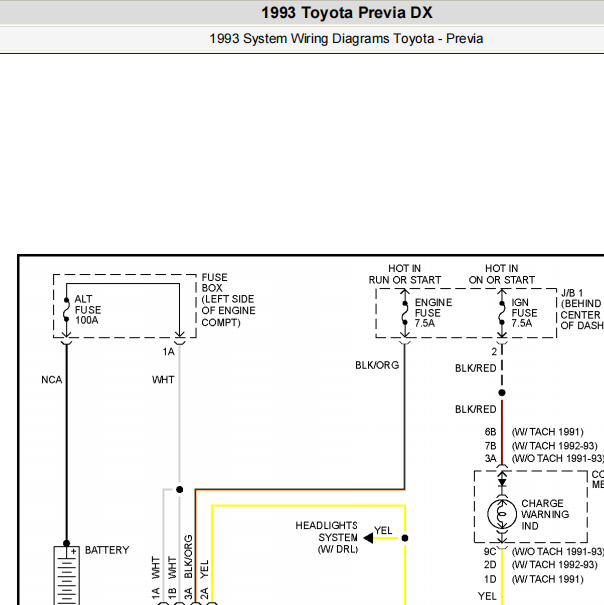604x605 pixels.
Task: Click the battery symbol
Action: [66, 575]
